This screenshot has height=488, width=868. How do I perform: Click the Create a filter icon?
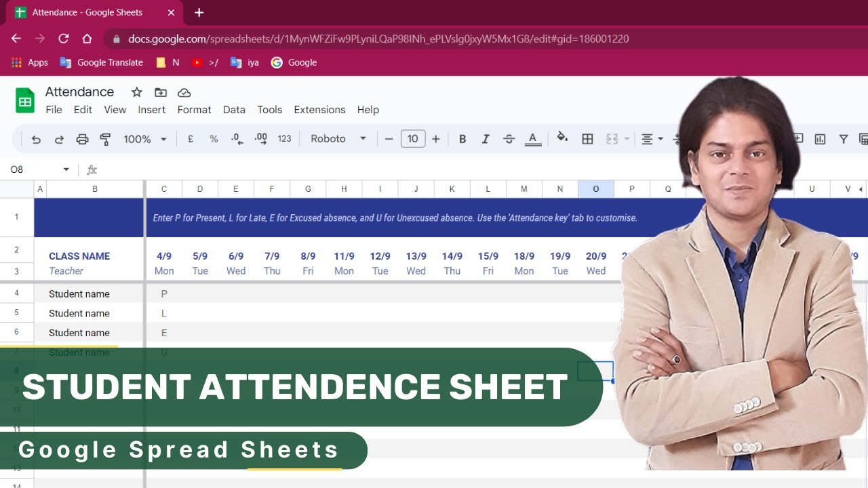click(x=844, y=139)
